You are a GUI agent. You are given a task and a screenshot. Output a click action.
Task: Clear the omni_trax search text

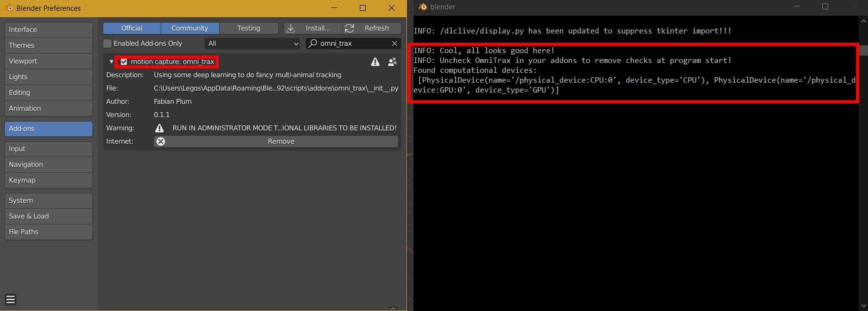pos(394,43)
